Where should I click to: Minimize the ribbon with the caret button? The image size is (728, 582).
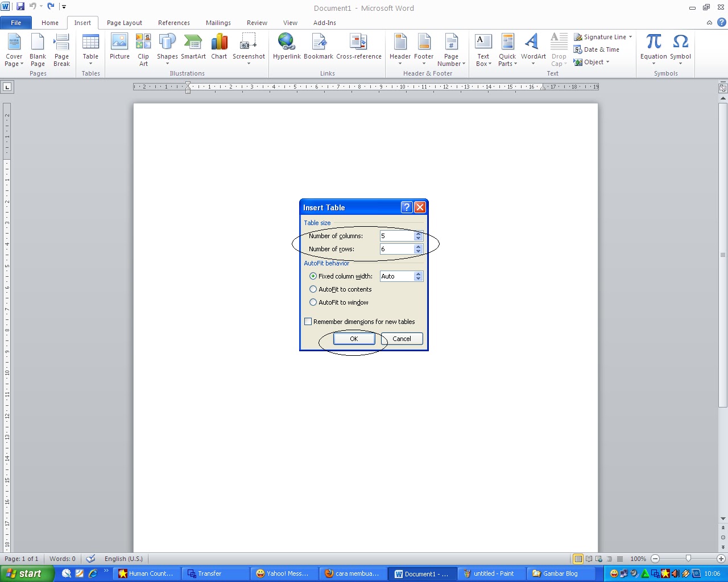click(x=709, y=23)
